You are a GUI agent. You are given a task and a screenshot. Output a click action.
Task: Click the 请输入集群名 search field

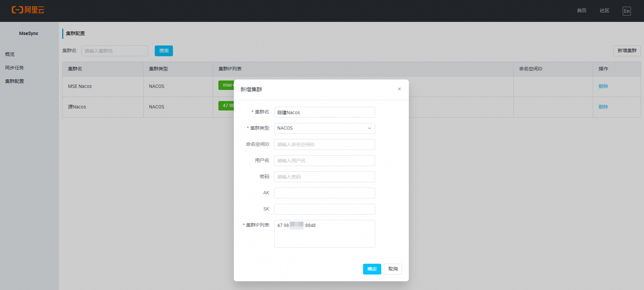pyautogui.click(x=114, y=51)
